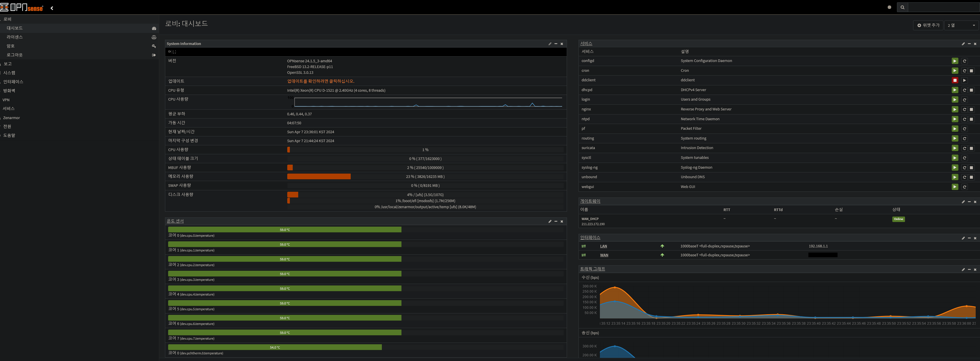The width and height of the screenshot is (980, 361).
Task: Click the 메모리 사용량 progress bar
Action: pos(425,176)
